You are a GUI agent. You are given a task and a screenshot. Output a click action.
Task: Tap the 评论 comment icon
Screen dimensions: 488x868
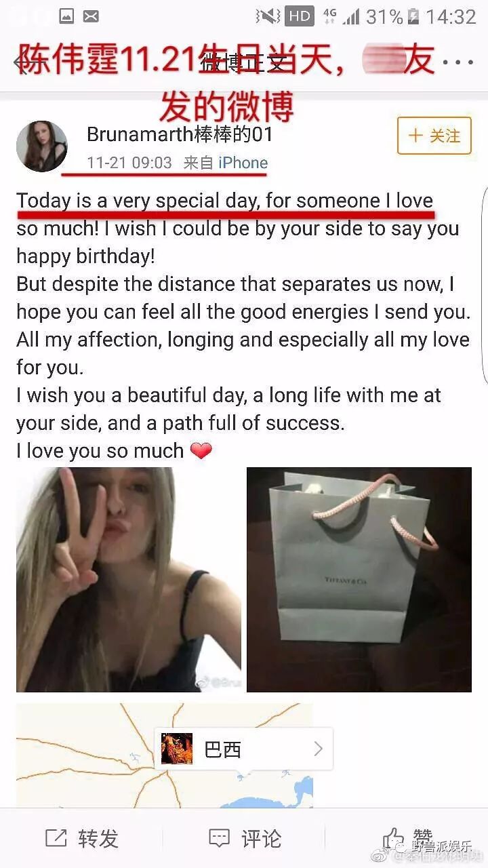coord(219,838)
